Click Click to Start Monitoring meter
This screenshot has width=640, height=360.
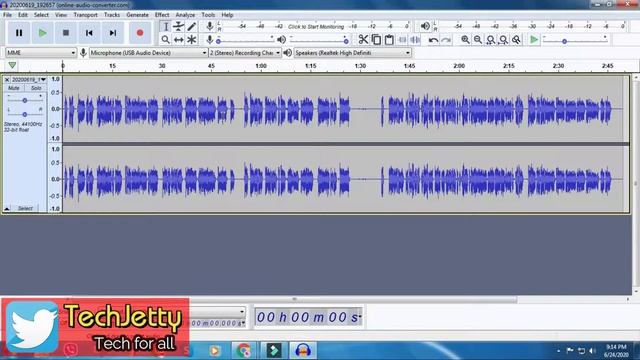click(x=316, y=27)
